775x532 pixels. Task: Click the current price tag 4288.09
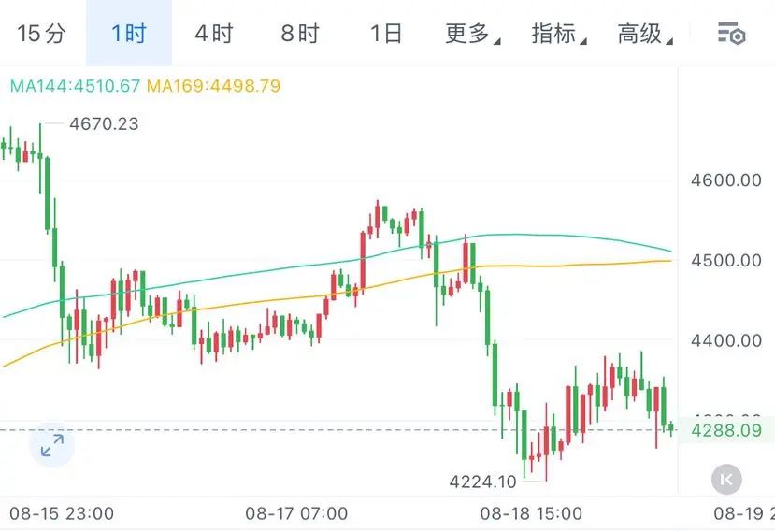pyautogui.click(x=726, y=430)
